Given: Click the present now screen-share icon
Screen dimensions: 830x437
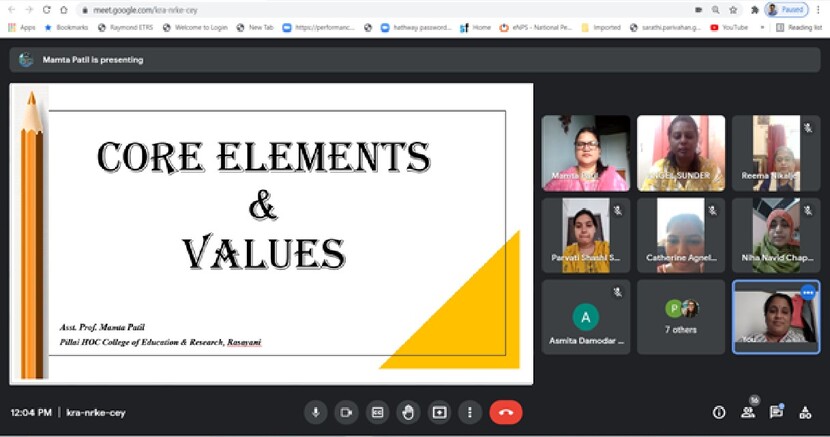Looking at the screenshot, I should click(x=439, y=412).
